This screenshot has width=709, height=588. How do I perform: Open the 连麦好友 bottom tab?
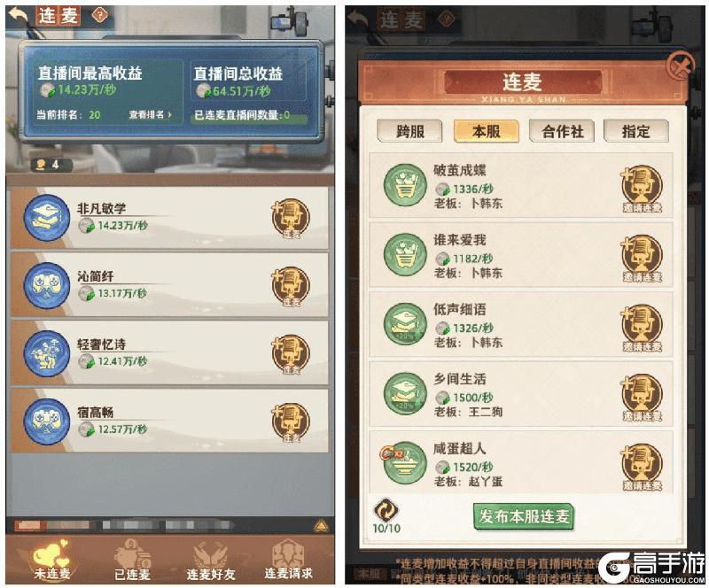click(211, 560)
